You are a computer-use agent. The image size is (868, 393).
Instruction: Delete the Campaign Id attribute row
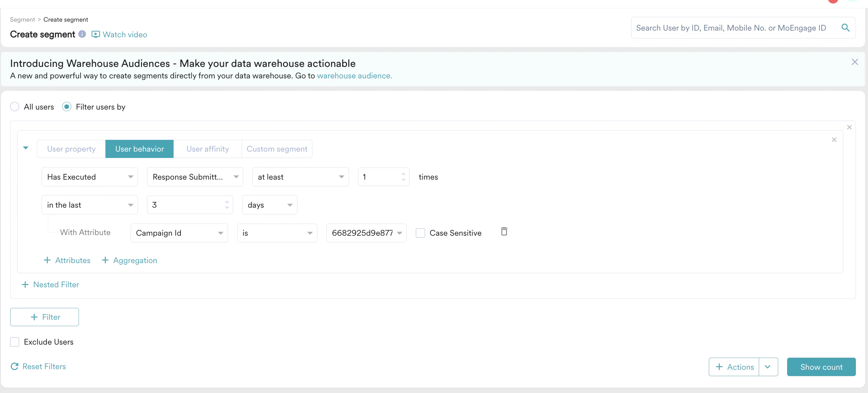(x=504, y=232)
